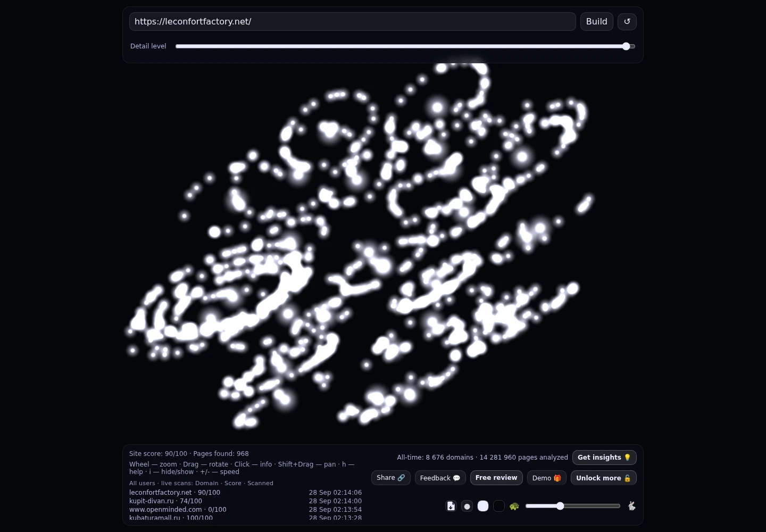Open the Feedback button
Viewport: 766px width, 532px height.
pos(440,478)
